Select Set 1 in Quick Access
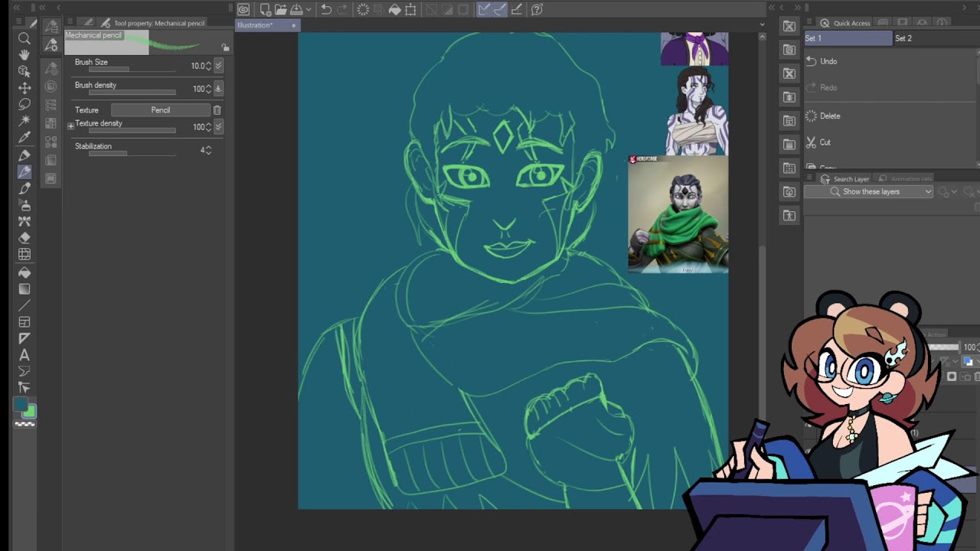Viewport: 980px width, 551px height. point(848,38)
